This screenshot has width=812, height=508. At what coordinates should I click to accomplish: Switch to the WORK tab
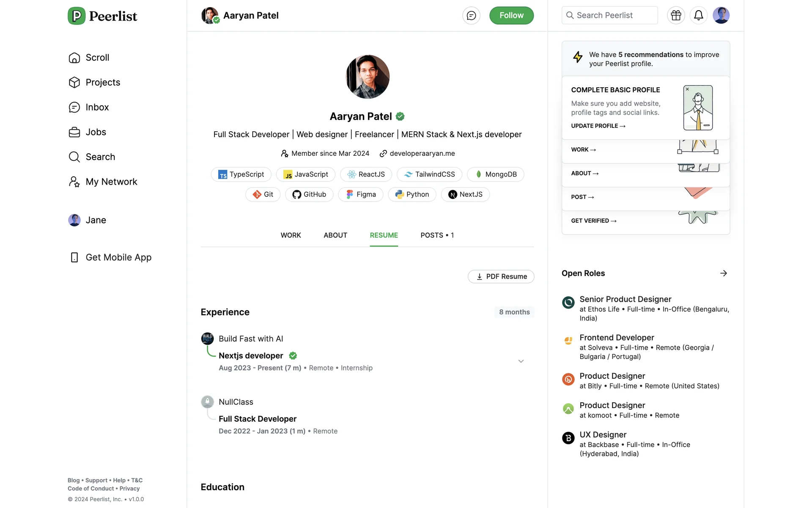coord(291,235)
